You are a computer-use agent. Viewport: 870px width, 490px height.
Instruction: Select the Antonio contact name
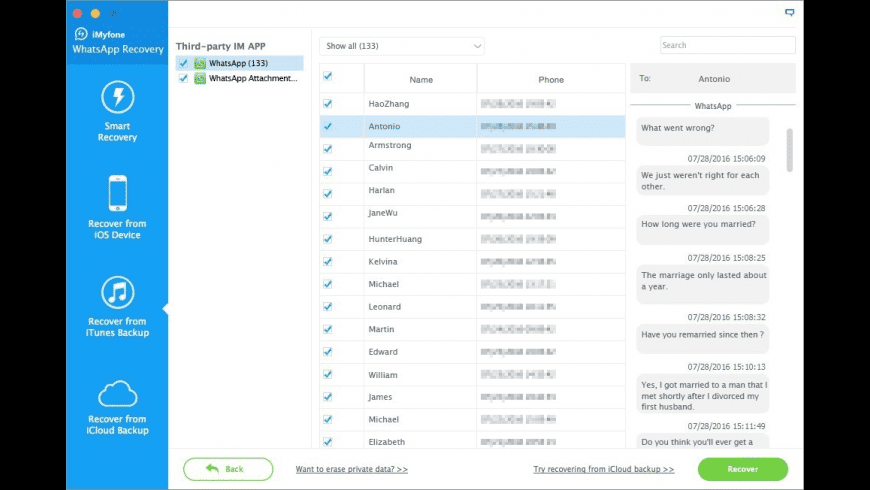click(384, 127)
